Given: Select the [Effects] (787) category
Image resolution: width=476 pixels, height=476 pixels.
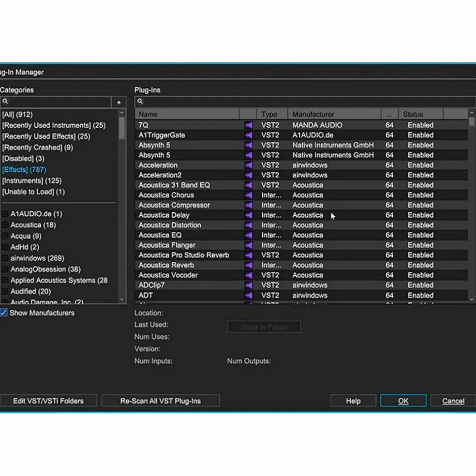Looking at the screenshot, I should click(24, 170).
